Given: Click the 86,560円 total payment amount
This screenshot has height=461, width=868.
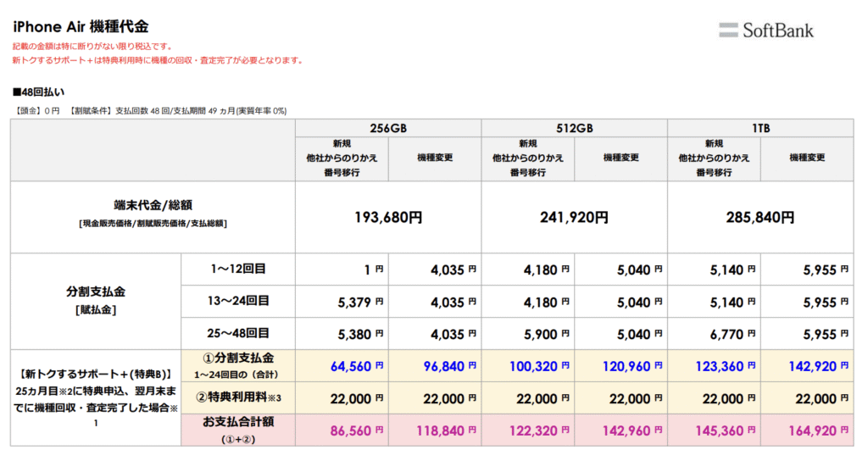Looking at the screenshot, I should (347, 430).
